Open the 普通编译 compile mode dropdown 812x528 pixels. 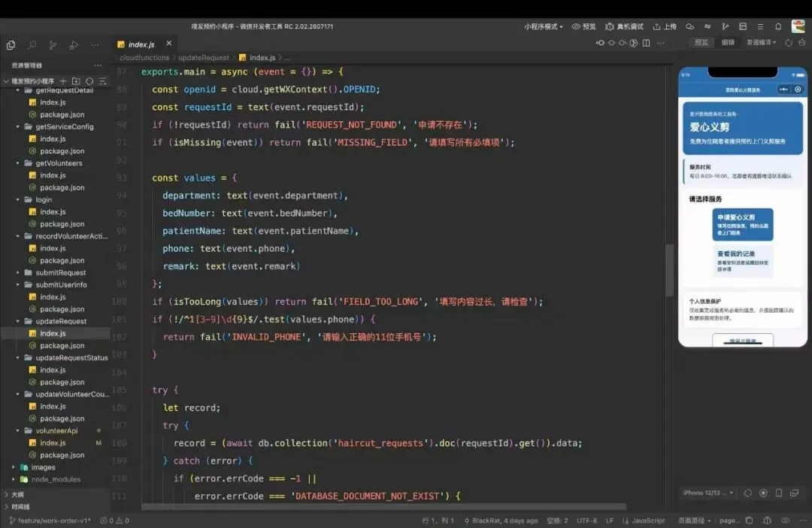[761, 42]
